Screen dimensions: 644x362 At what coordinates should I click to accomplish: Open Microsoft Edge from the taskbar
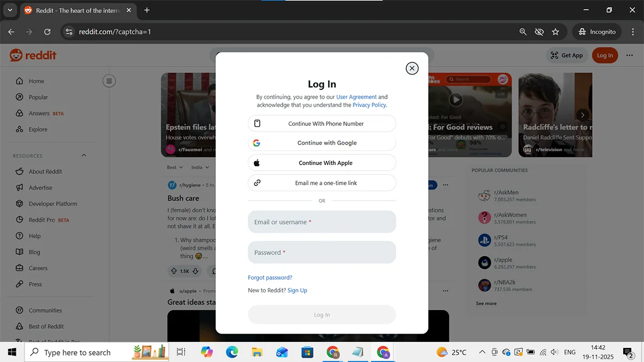coord(232,352)
